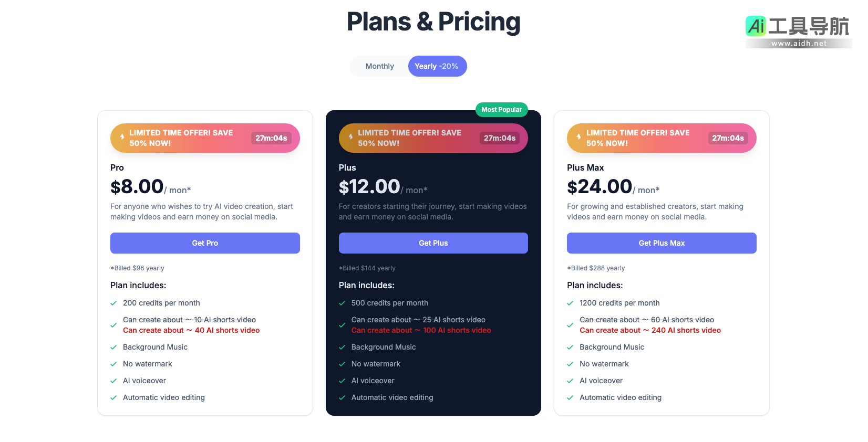Click checkmark beside 1200 credits per month

point(570,303)
